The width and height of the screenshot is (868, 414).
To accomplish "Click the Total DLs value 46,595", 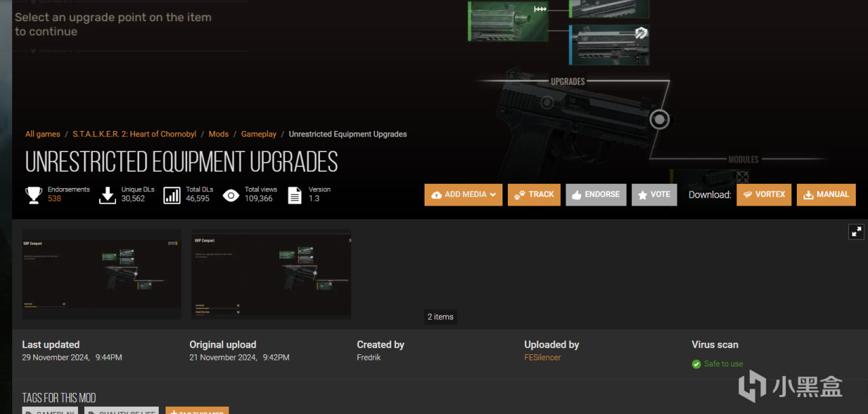I will coord(198,199).
